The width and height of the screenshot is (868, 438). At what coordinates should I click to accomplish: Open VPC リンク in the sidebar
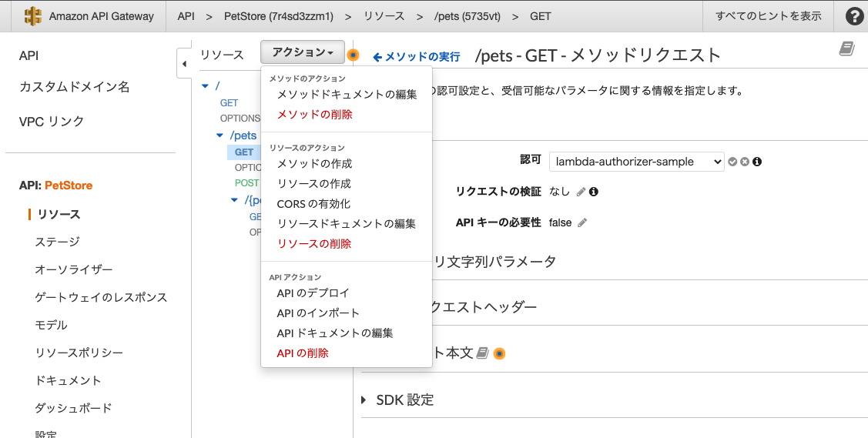[x=52, y=121]
